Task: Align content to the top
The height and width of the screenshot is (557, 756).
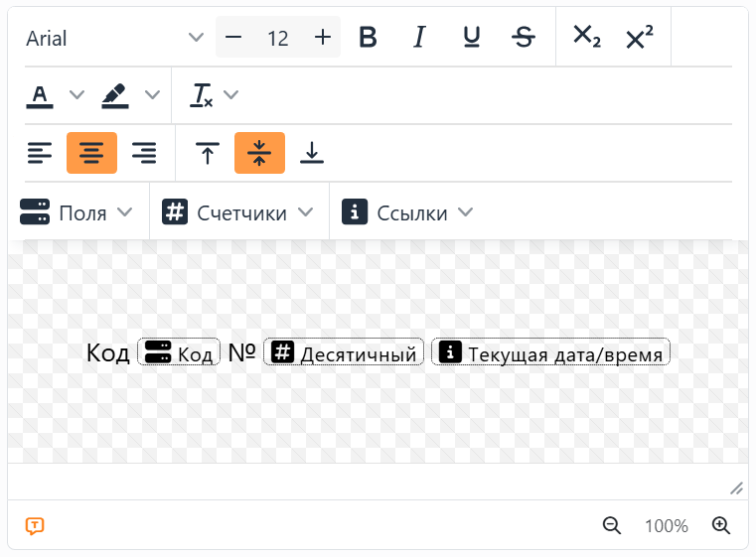Action: tap(208, 153)
